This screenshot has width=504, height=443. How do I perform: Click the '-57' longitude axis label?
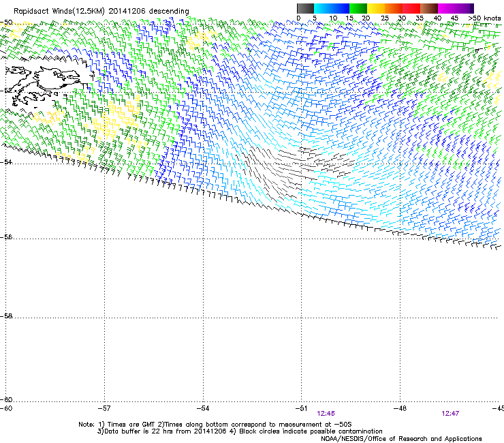tap(104, 408)
